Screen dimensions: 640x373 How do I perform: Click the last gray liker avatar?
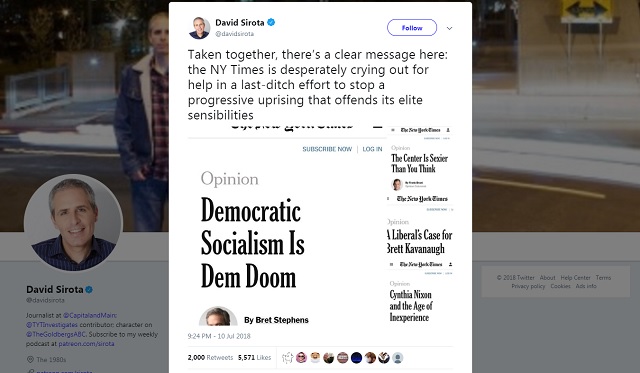tap(398, 358)
